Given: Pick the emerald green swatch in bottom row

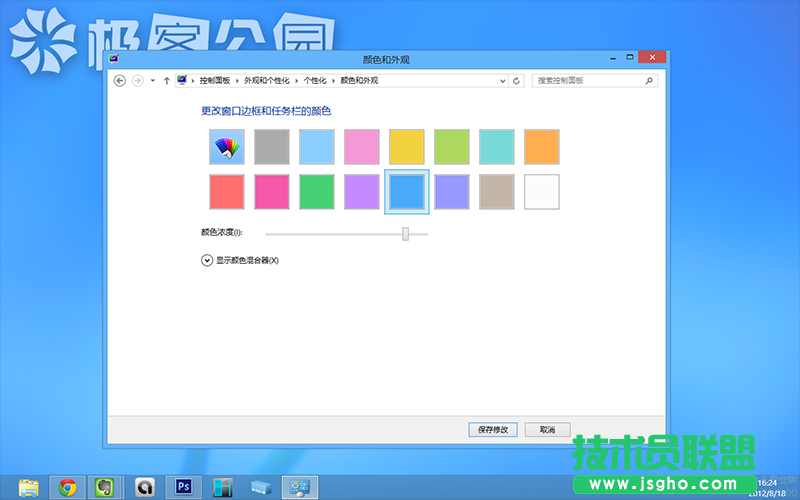Looking at the screenshot, I should [x=316, y=192].
